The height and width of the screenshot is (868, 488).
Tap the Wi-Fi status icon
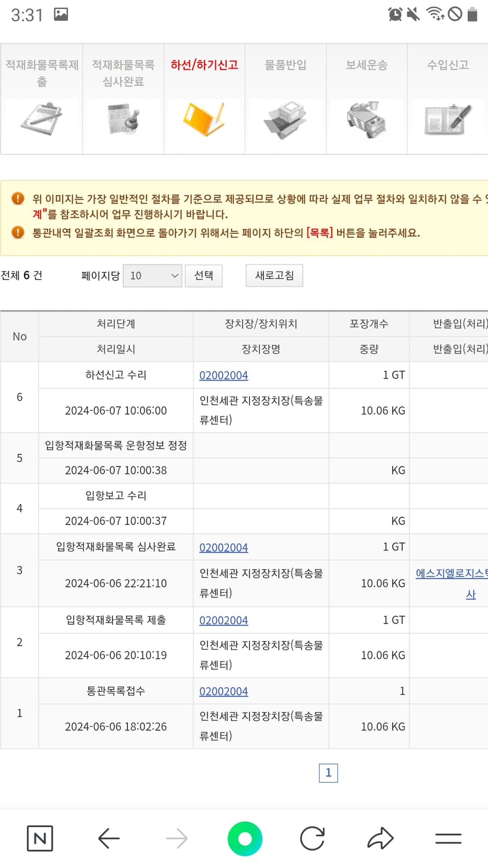[x=435, y=14]
